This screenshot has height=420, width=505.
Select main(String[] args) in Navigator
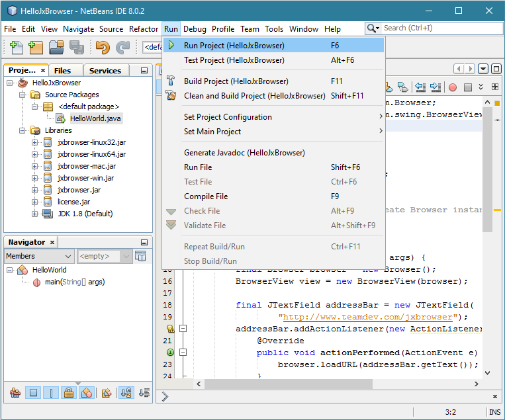75,282
